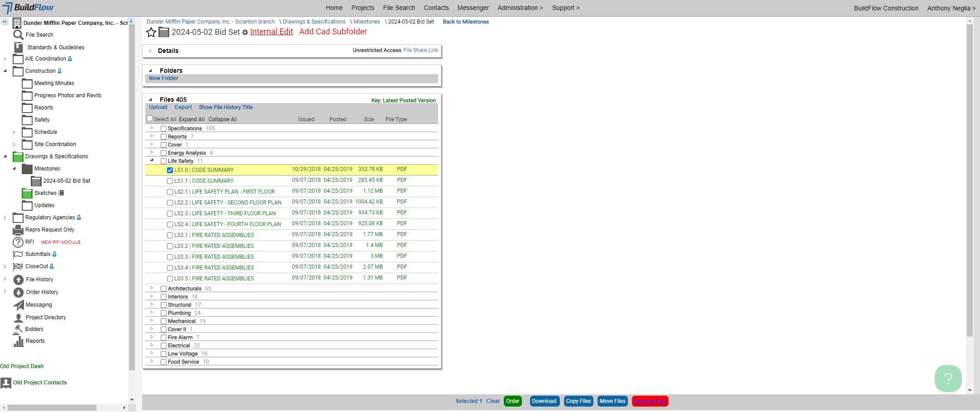Open File Search magnifier icon in sidebar

click(x=18, y=35)
